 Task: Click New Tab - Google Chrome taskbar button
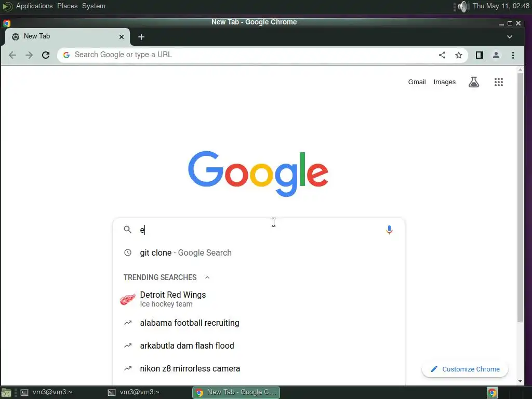tap(236, 392)
